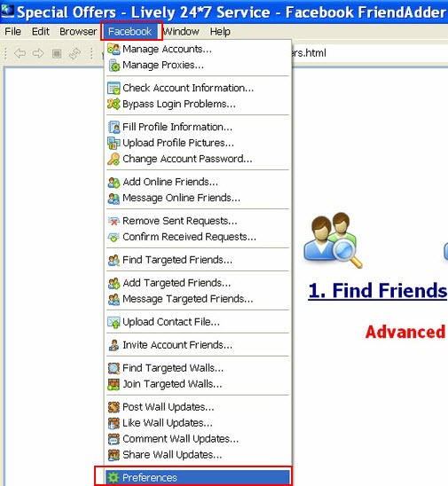Open the File menu
This screenshot has height=486, width=448.
tap(13, 31)
